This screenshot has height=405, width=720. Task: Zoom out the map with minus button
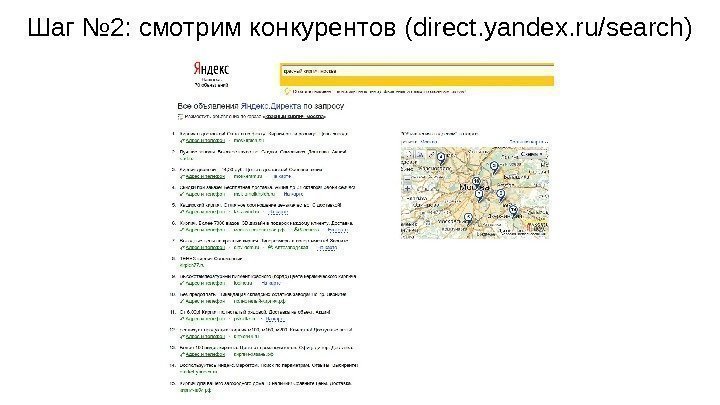(407, 179)
